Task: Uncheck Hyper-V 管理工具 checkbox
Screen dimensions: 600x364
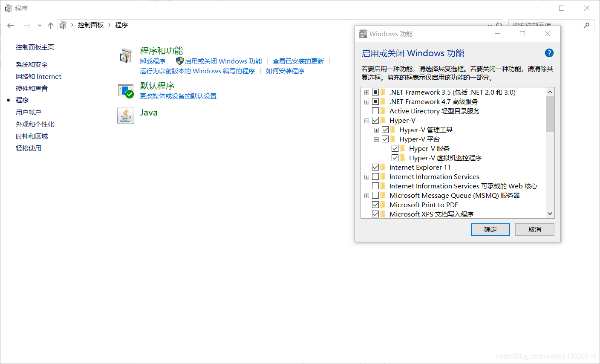Action: (385, 130)
